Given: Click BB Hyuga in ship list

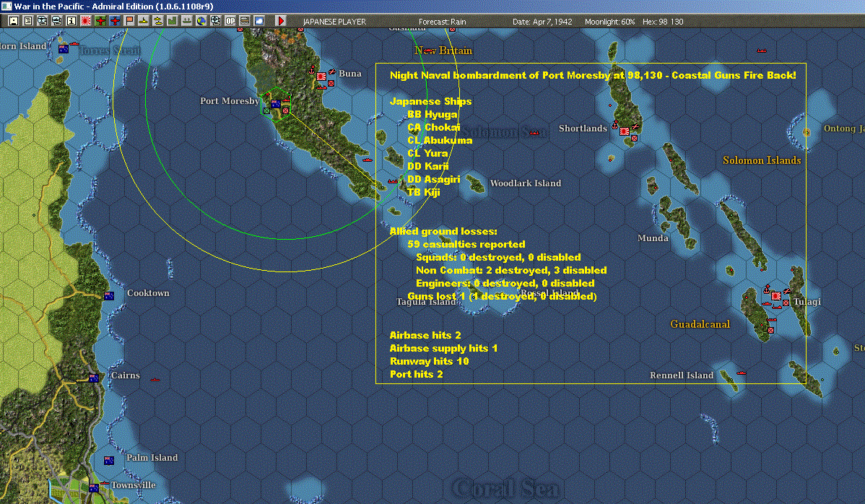Looking at the screenshot, I should pos(432,114).
